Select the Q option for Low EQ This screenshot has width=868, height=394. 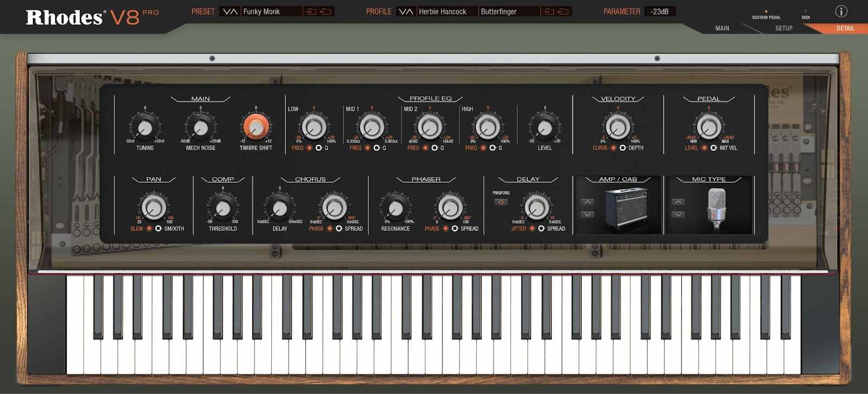pyautogui.click(x=319, y=148)
